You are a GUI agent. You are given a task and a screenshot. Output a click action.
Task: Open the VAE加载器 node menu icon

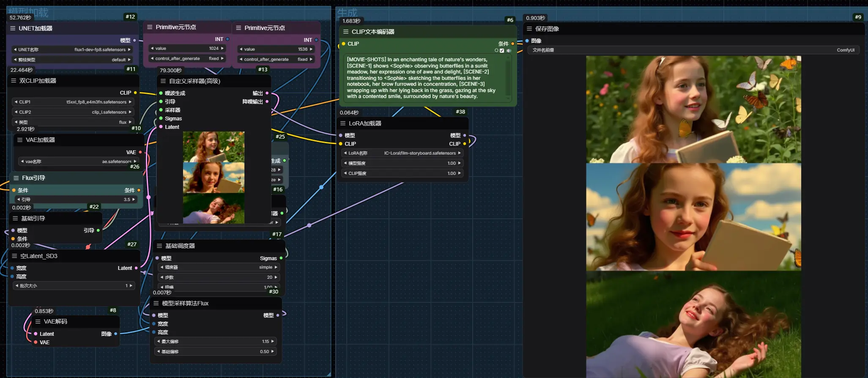20,140
